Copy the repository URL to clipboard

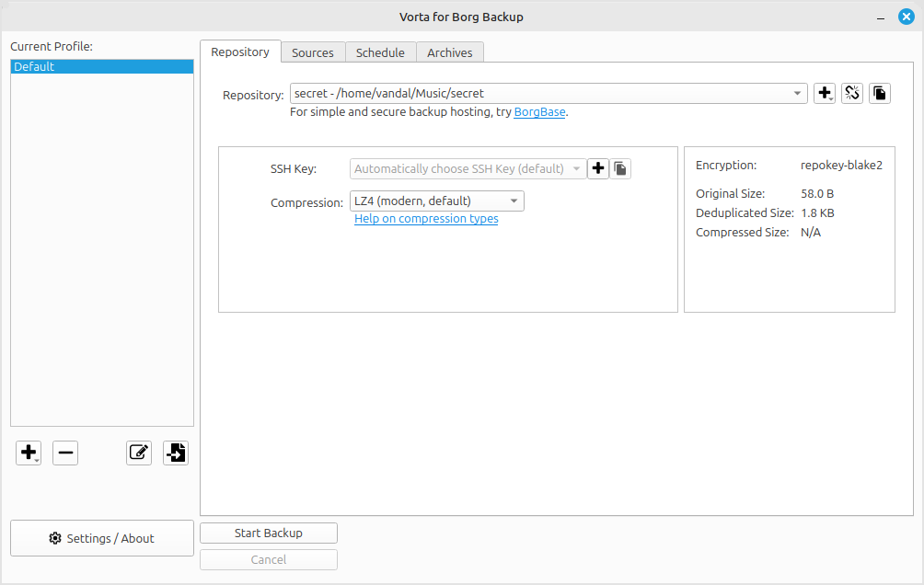(x=880, y=93)
